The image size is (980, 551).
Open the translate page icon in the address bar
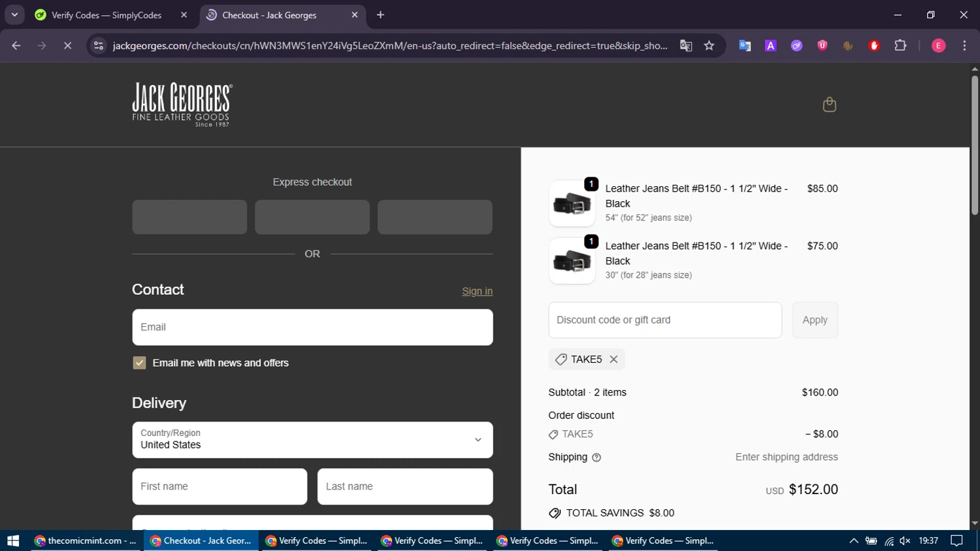coord(685,45)
